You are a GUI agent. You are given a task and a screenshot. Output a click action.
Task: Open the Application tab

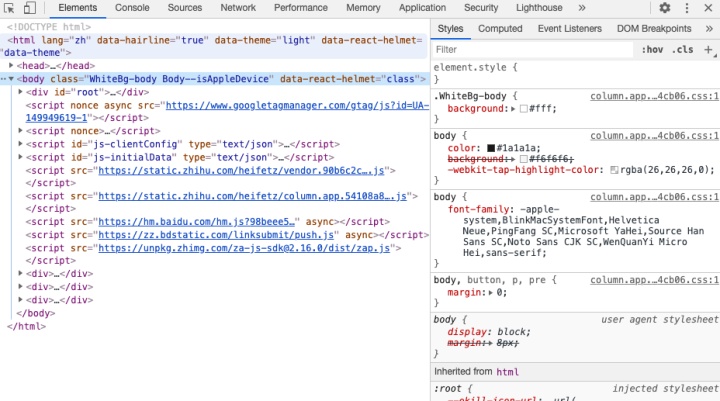[x=422, y=8]
